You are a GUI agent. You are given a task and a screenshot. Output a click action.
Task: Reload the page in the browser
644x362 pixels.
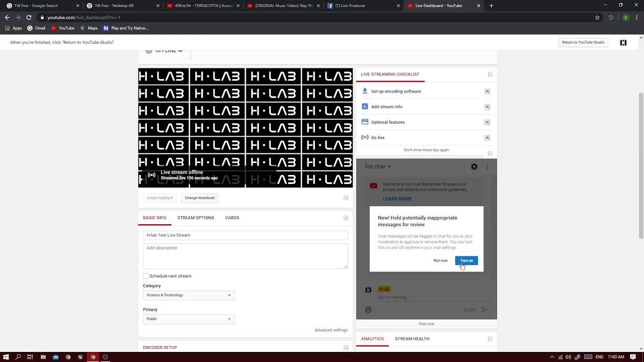(x=29, y=17)
